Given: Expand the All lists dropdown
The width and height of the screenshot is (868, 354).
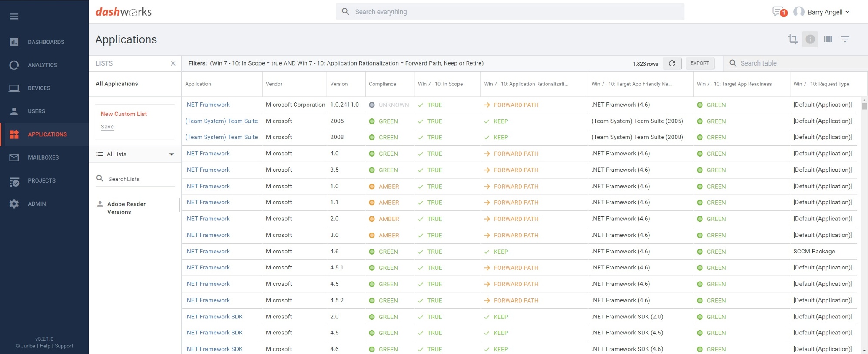Looking at the screenshot, I should pos(172,154).
